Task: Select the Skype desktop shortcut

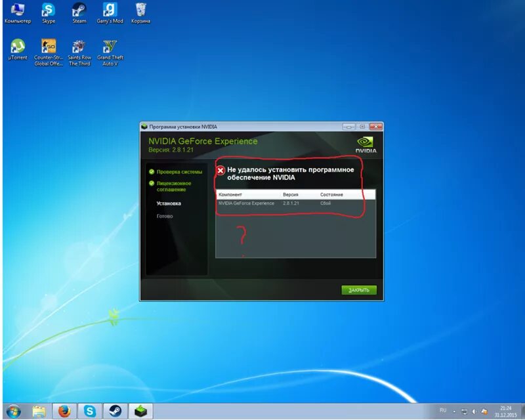Action: click(x=49, y=13)
